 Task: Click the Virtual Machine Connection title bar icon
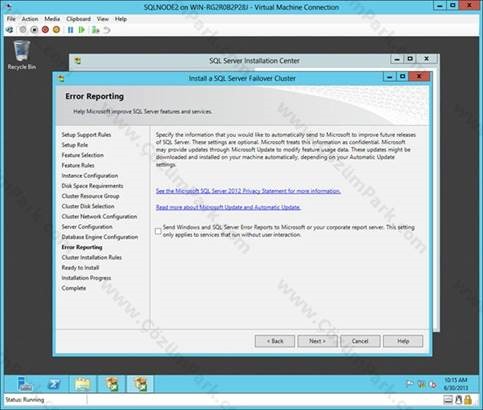click(9, 6)
